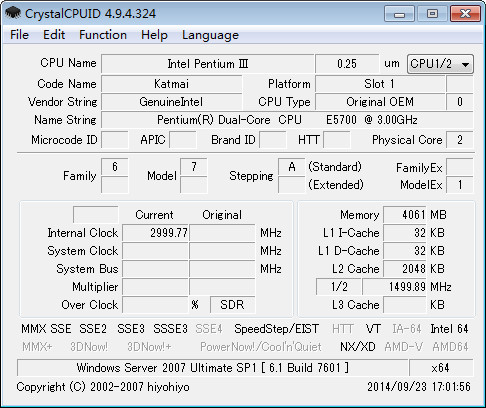Click the empty System Clock current field
This screenshot has width=486, height=408.
[x=155, y=251]
